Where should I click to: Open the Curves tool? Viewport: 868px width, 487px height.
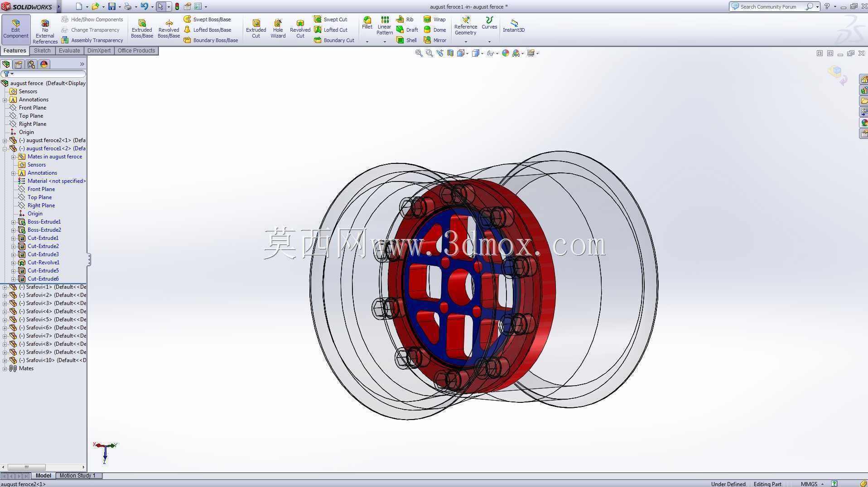pos(489,23)
